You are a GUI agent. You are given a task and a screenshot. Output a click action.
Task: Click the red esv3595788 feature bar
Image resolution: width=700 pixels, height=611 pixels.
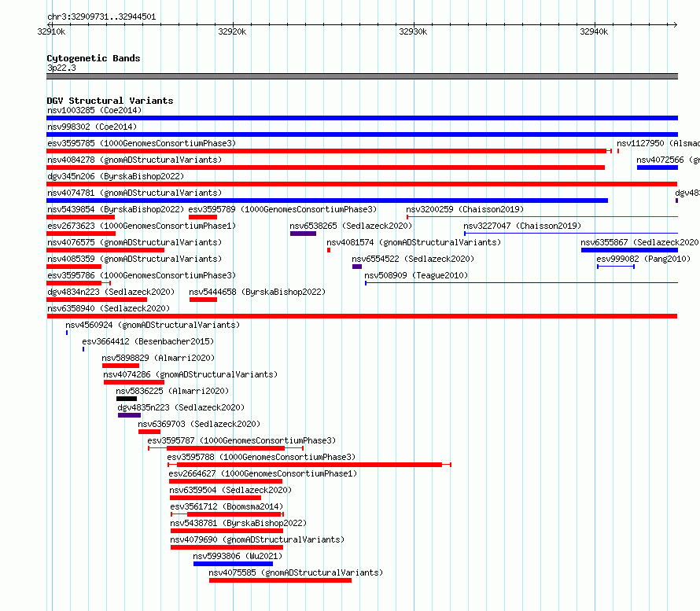point(309,465)
